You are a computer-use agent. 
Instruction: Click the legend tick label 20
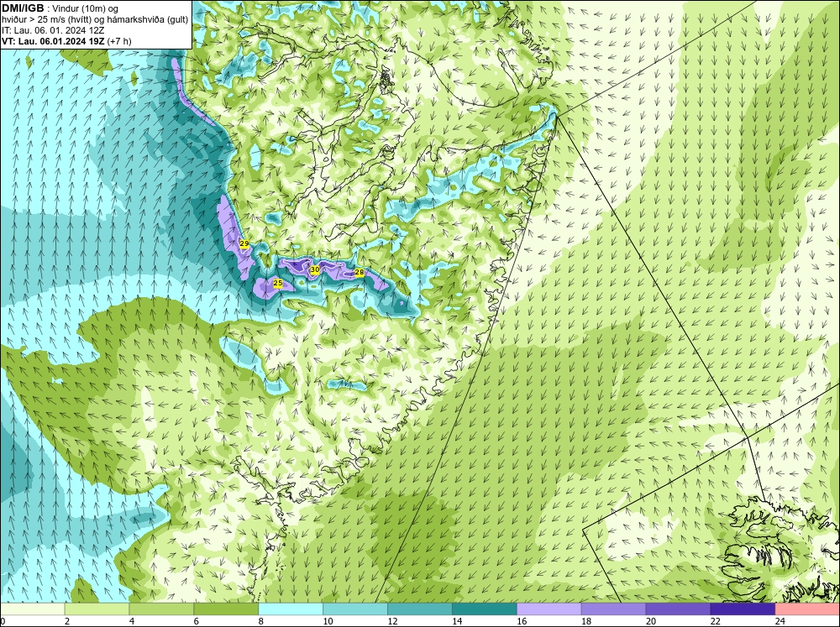(x=650, y=621)
